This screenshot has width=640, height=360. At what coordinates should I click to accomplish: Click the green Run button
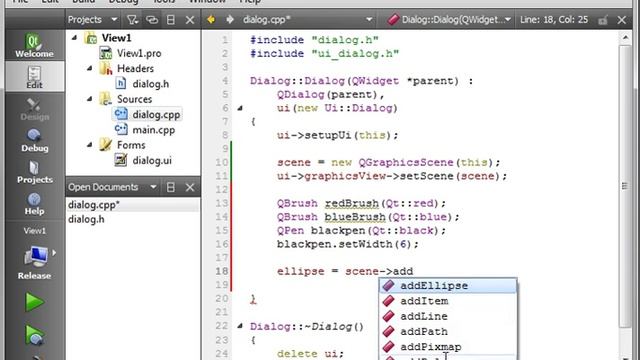[34, 302]
